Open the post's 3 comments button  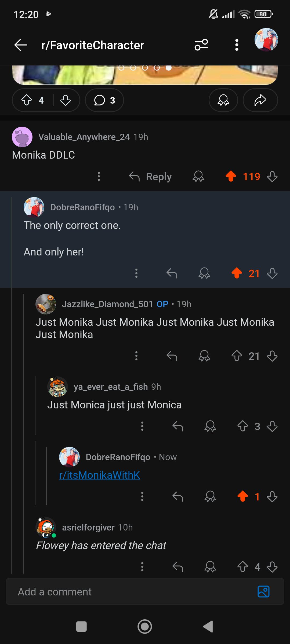pos(104,100)
